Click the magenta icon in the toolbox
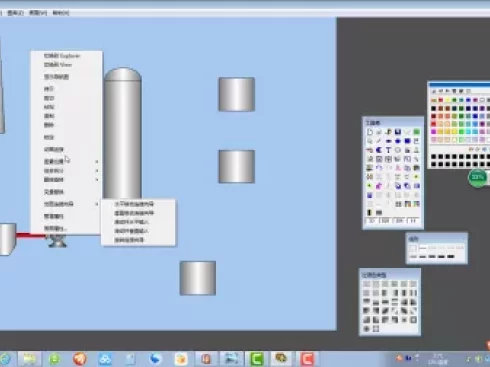The image size is (490, 367). (x=379, y=186)
